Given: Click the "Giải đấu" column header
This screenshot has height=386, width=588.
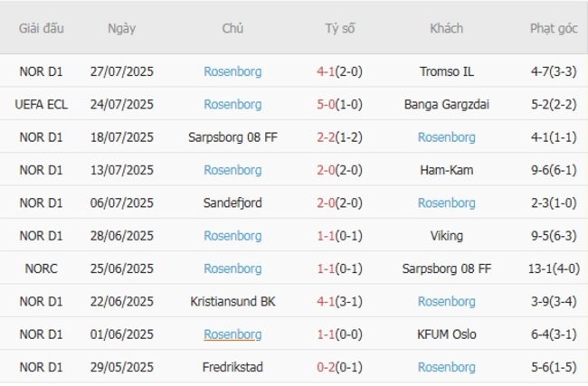Looking at the screenshot, I should pos(42,28).
